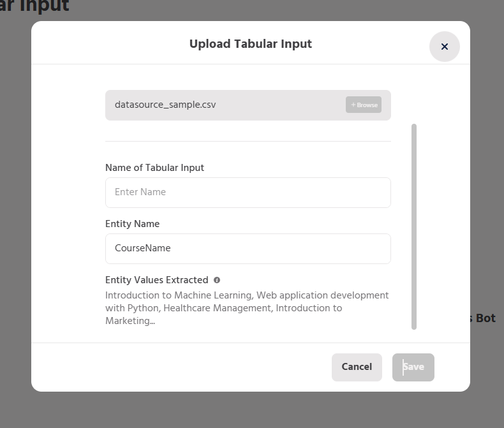Click the page heading behind the dialog
Screen dimensions: 504x428
click(34, 6)
